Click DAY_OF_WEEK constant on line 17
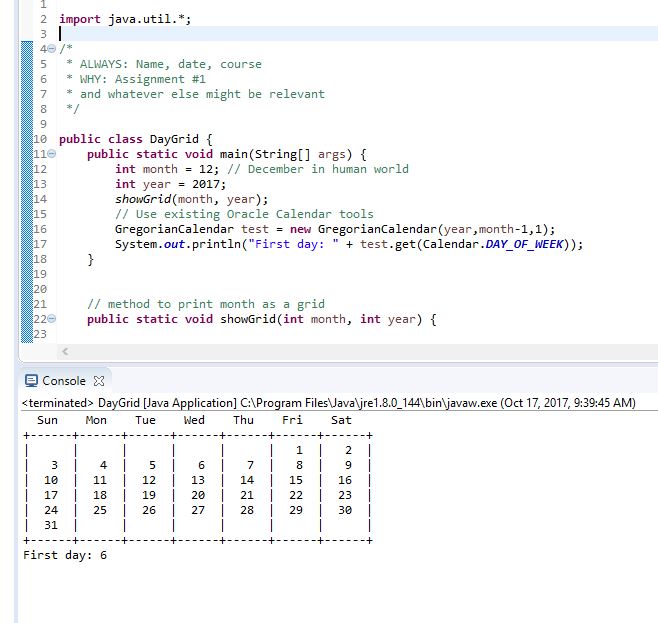 (524, 244)
